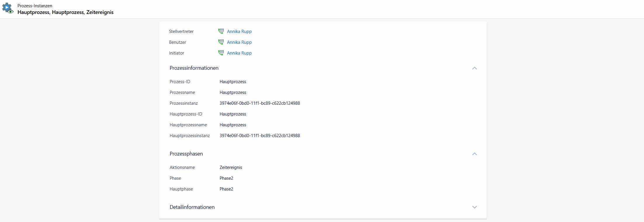The height and width of the screenshot is (222, 644).
Task: Select the Prozessinstanz ID value
Action: (260, 103)
